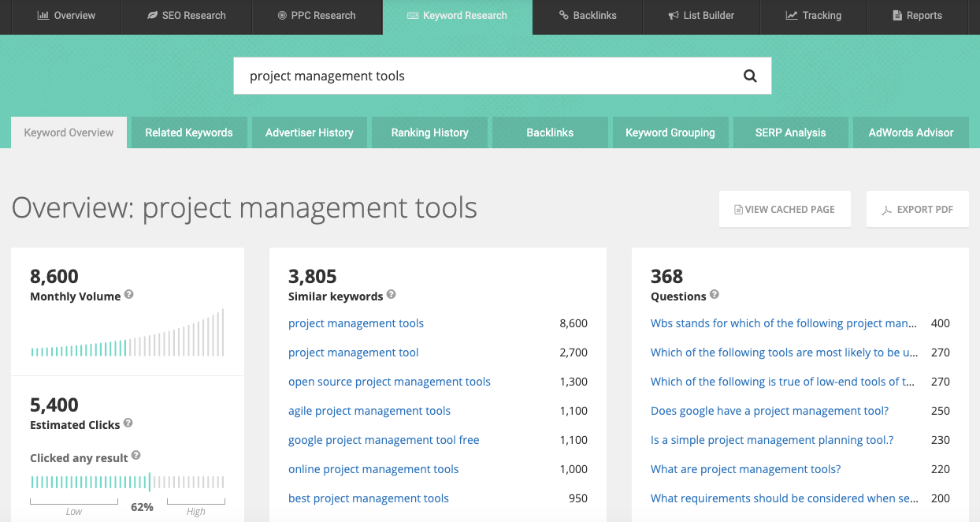Go to the Backlinks top navigation tab
This screenshot has height=522, width=980.
(x=588, y=16)
